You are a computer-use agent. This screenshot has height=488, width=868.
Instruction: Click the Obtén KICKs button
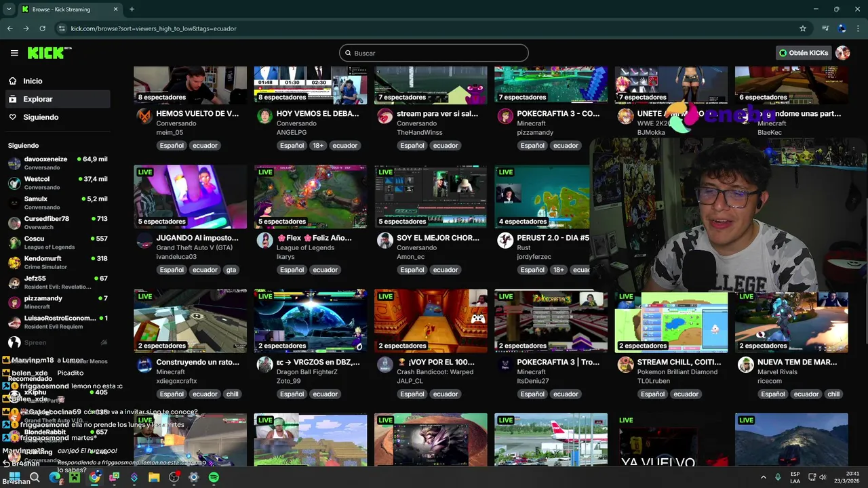(x=804, y=53)
